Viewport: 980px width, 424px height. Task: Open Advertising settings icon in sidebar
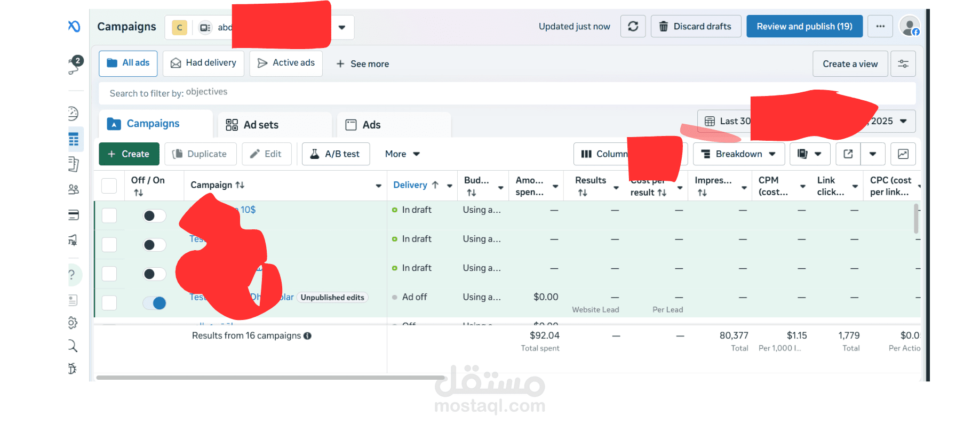(73, 241)
